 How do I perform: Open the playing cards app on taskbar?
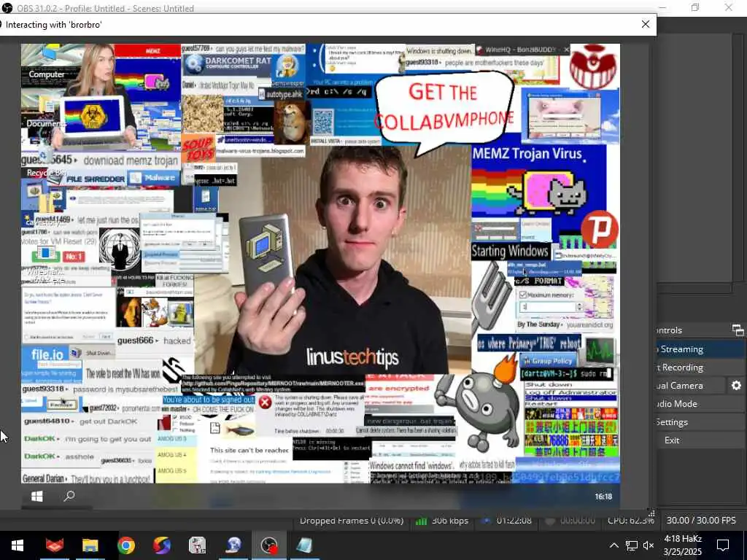[197, 545]
